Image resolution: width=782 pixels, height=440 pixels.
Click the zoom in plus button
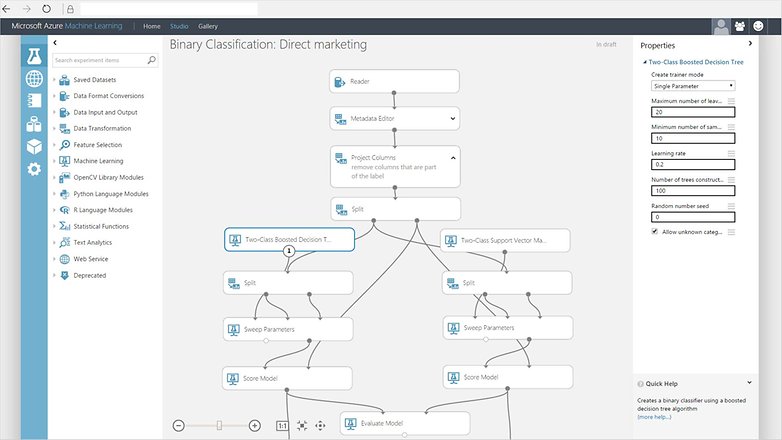point(254,426)
